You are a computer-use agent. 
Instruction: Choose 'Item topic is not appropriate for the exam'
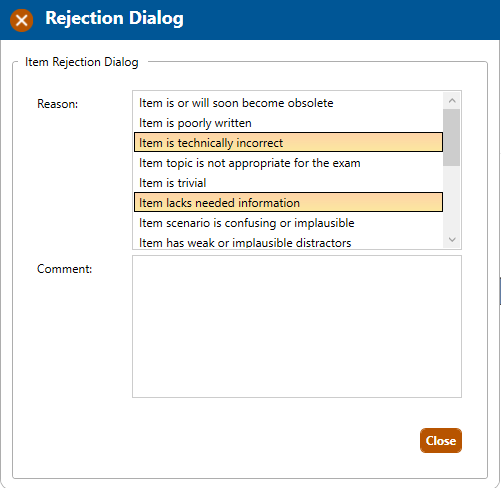288,163
